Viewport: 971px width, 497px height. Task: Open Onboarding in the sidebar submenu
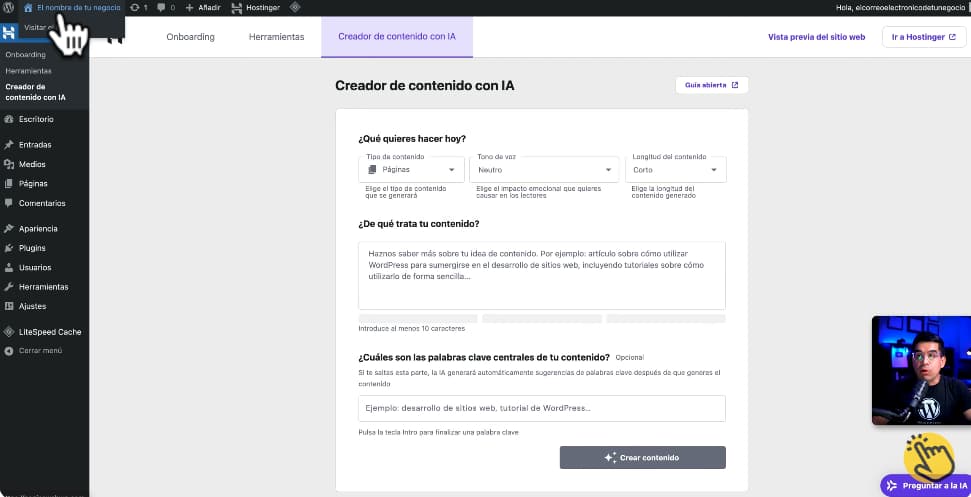25,54
